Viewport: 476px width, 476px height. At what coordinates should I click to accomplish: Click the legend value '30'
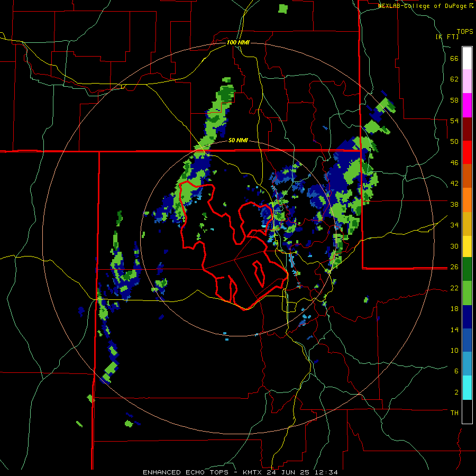(454, 246)
